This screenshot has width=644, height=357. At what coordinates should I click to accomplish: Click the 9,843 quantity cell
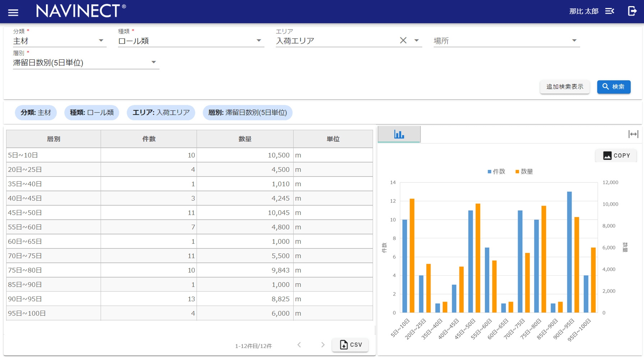[x=245, y=270]
